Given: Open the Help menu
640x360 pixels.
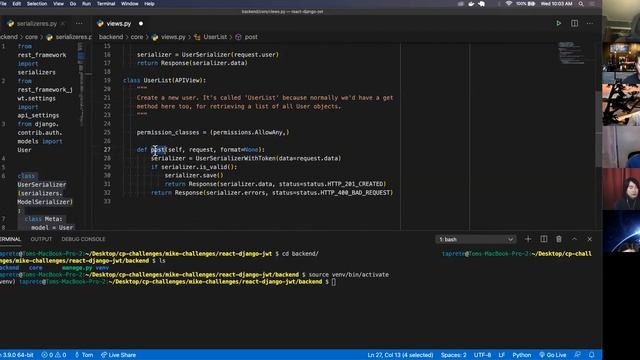Looking at the screenshot, I should click(149, 4).
